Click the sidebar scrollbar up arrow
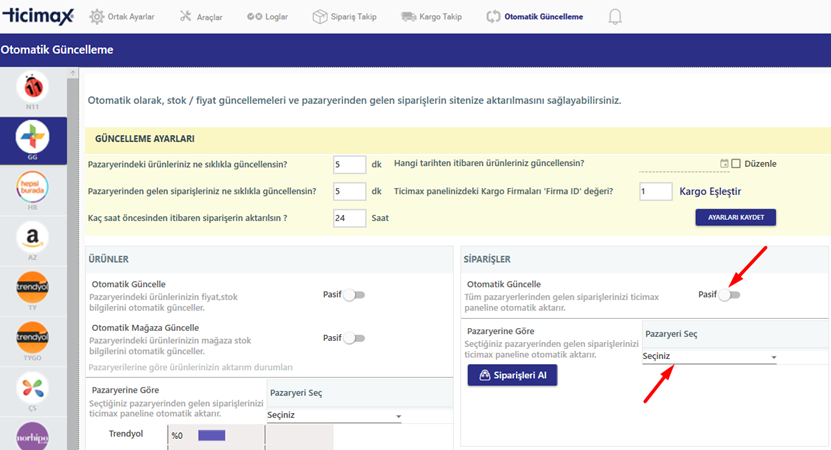This screenshot has width=831, height=450. [73, 73]
